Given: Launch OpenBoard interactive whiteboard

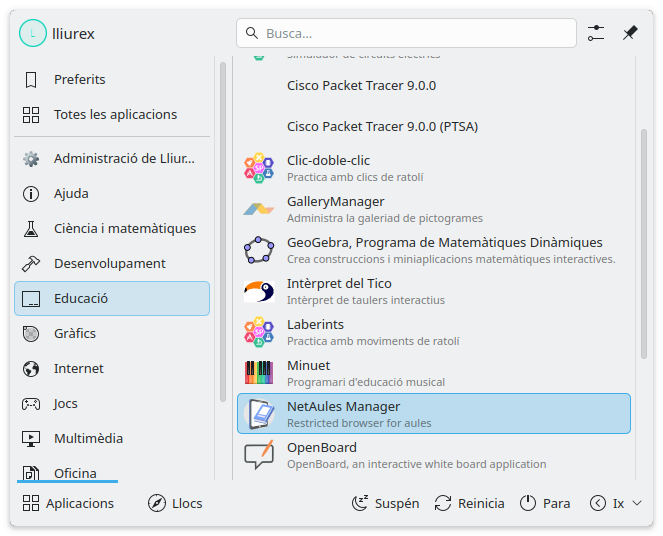Looking at the screenshot, I should pyautogui.click(x=433, y=455).
